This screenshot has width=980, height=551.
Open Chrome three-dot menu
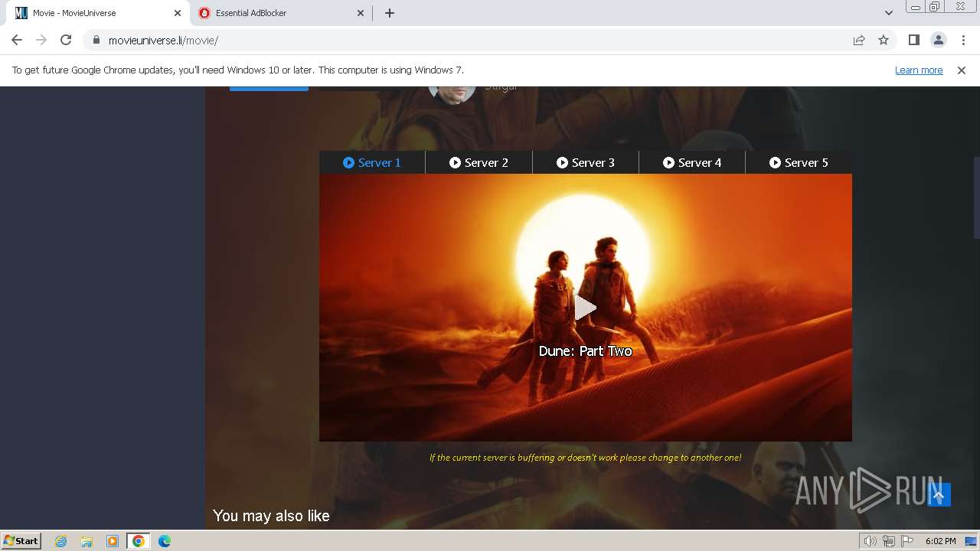pyautogui.click(x=962, y=41)
